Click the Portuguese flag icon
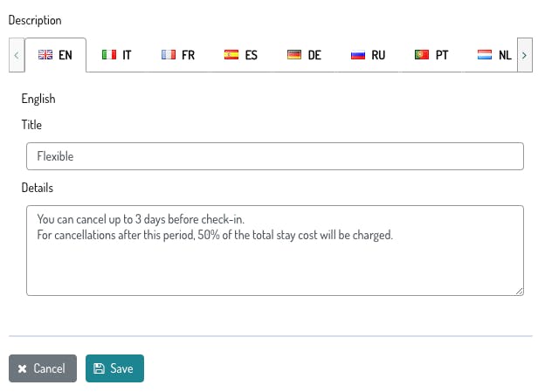538x392 pixels. (x=422, y=55)
